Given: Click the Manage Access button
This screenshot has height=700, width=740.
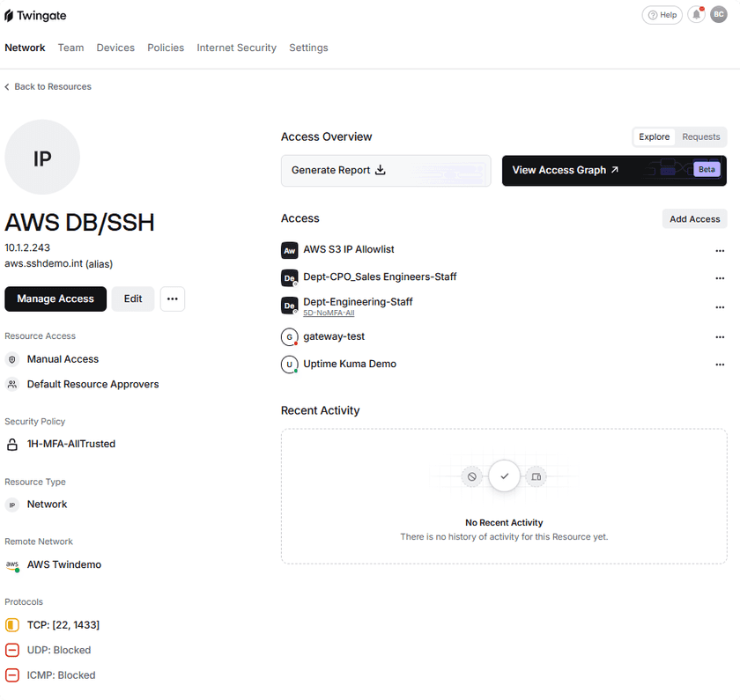Looking at the screenshot, I should [55, 298].
